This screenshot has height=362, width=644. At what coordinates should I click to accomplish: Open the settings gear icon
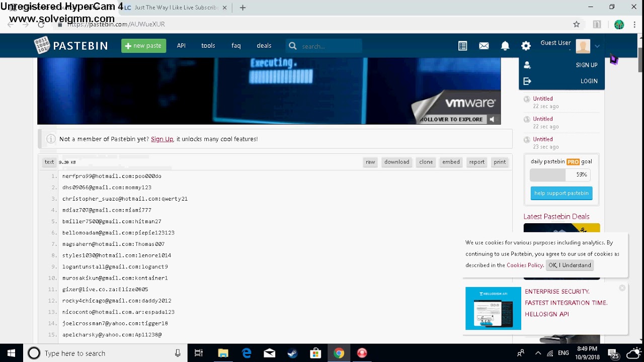click(x=526, y=46)
